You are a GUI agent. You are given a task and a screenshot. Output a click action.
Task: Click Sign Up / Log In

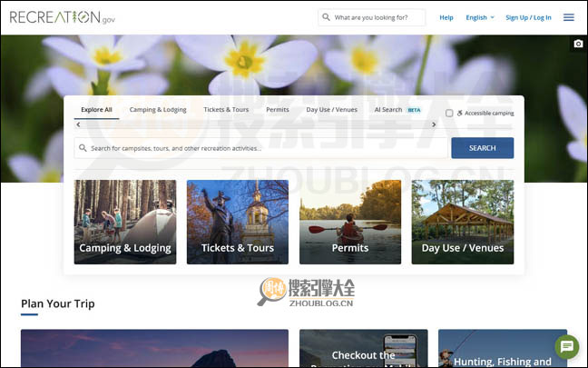tap(528, 17)
